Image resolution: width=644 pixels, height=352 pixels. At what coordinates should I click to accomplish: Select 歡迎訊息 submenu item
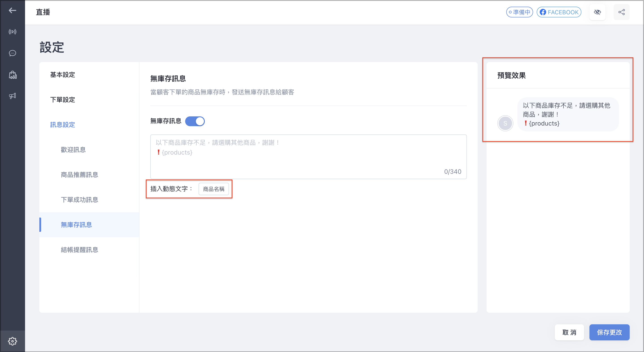click(73, 150)
